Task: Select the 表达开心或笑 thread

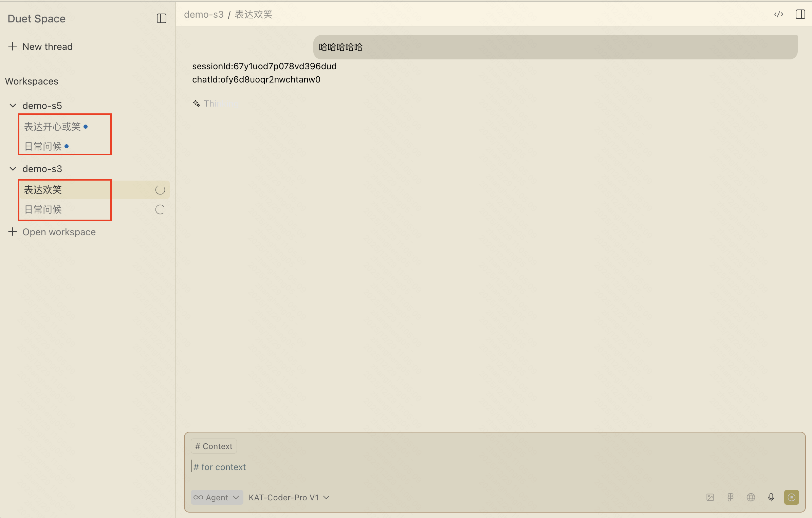Action: pos(52,127)
